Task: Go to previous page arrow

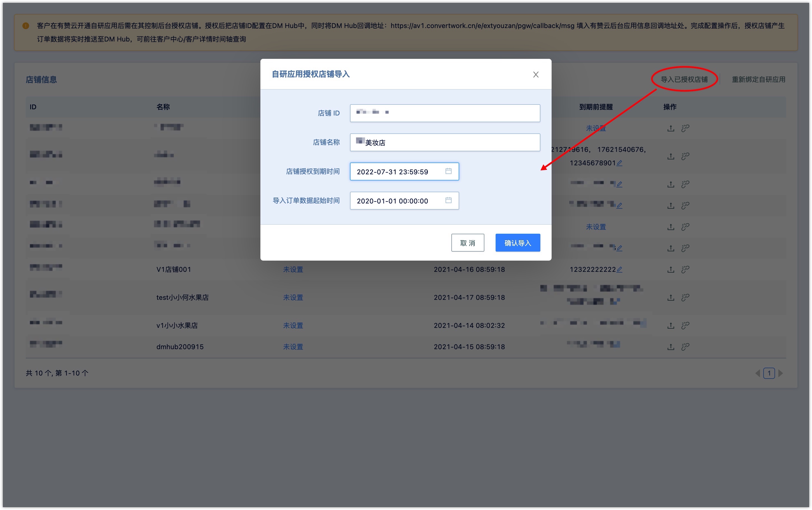Action: coord(757,373)
